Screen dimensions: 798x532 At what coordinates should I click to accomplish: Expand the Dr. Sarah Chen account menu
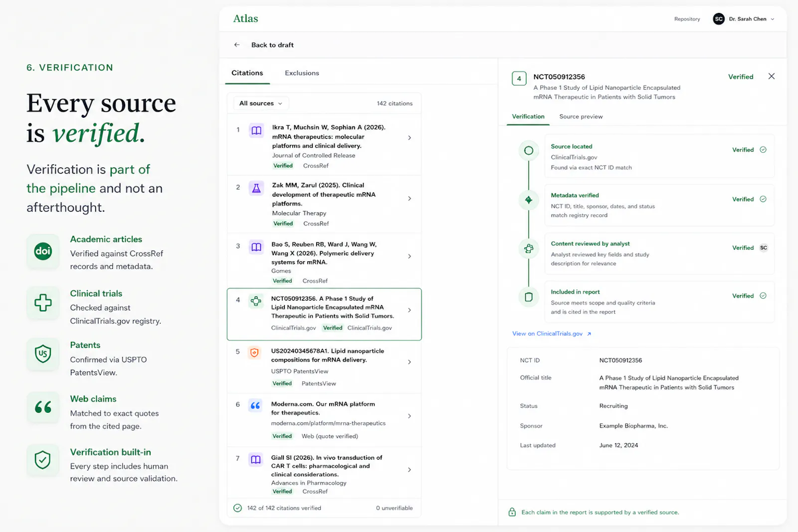tap(773, 19)
